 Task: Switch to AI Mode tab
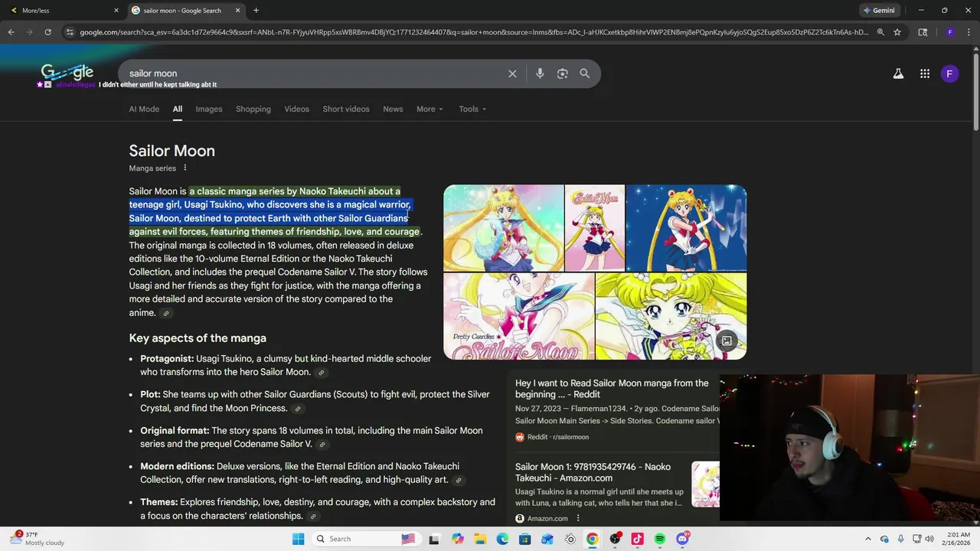(x=144, y=109)
